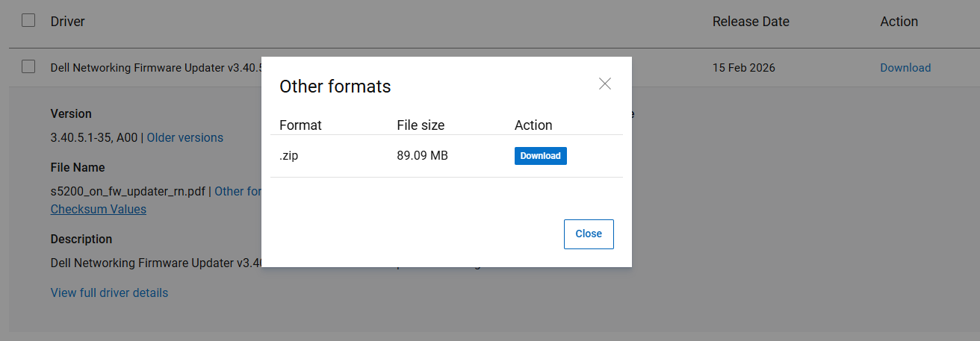Close the Other formats dialog with X

coord(605,84)
